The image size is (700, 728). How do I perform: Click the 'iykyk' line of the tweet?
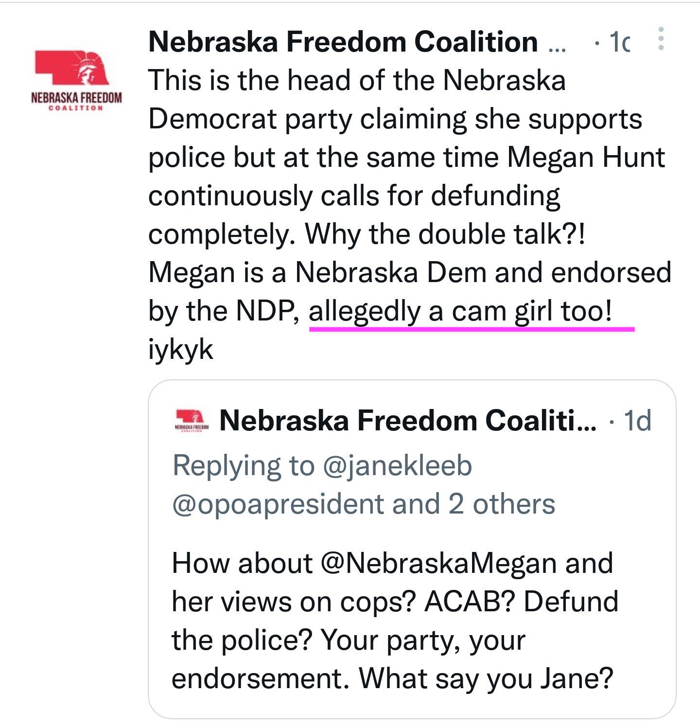[x=181, y=350]
